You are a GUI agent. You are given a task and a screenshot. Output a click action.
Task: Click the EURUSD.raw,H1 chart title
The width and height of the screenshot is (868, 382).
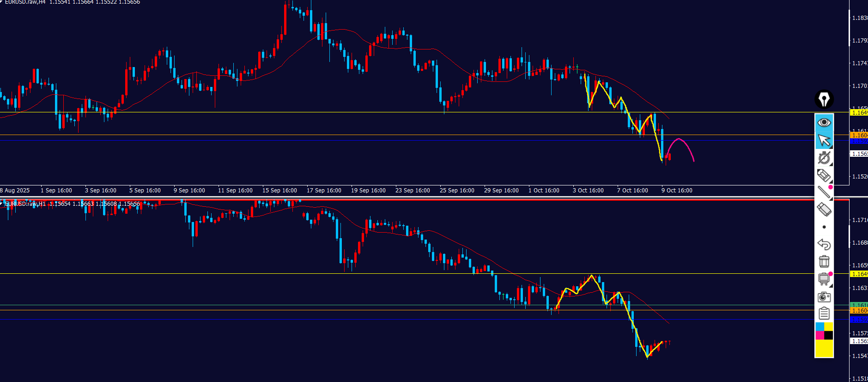click(25, 204)
